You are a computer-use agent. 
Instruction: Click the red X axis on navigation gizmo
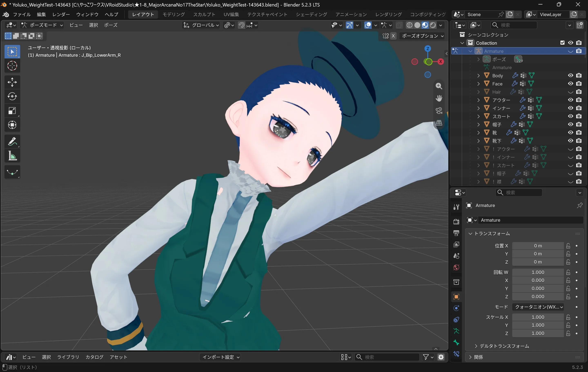tap(441, 61)
